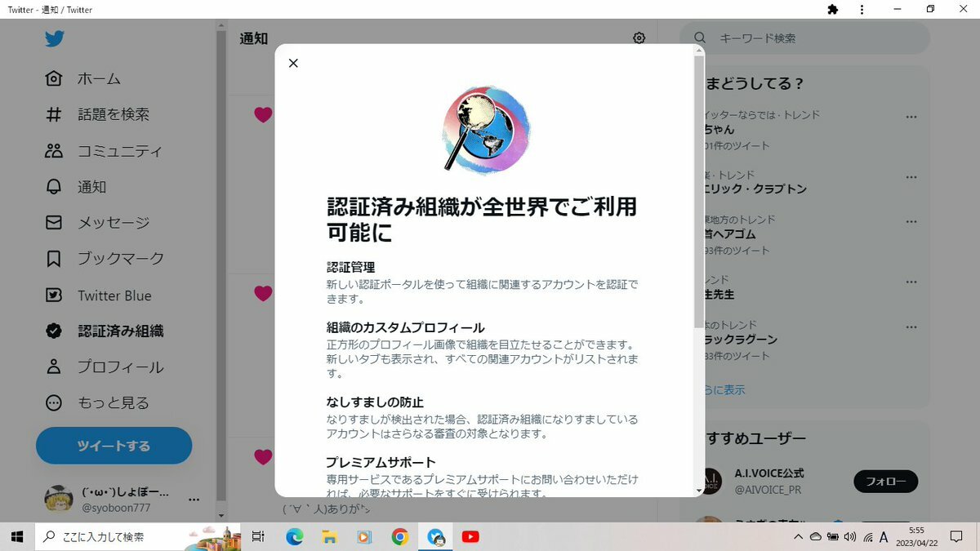Open ブックマーク bookmark icon
This screenshot has height=551, width=980.
click(54, 259)
